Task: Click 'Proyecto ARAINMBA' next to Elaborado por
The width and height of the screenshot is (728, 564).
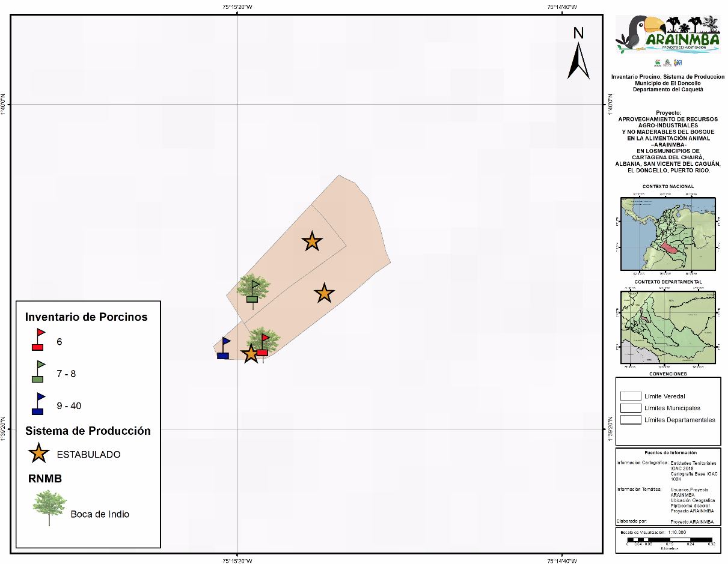Action: [x=691, y=522]
